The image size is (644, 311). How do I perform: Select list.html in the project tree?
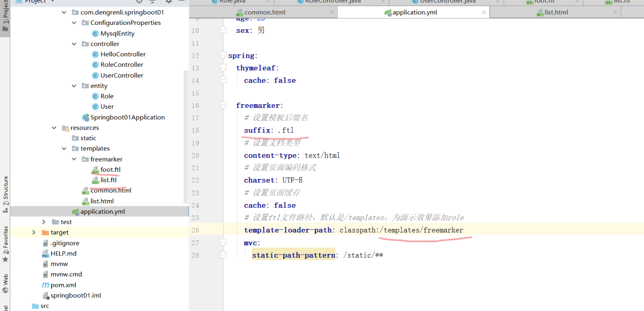102,201
